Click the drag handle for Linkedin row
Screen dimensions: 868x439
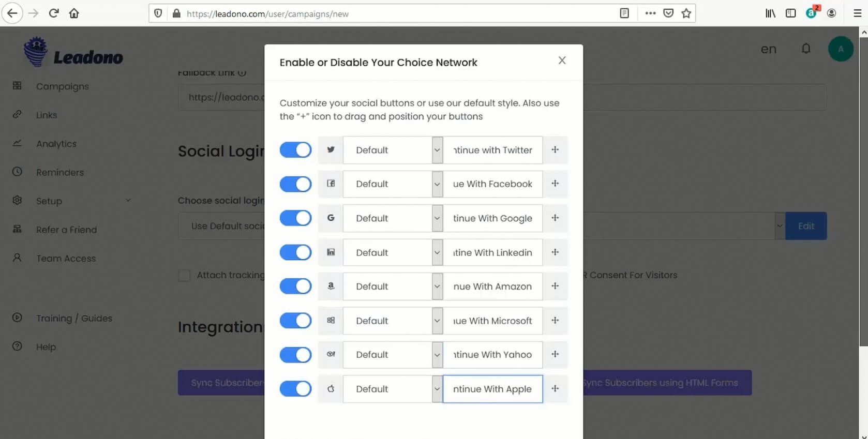(555, 252)
